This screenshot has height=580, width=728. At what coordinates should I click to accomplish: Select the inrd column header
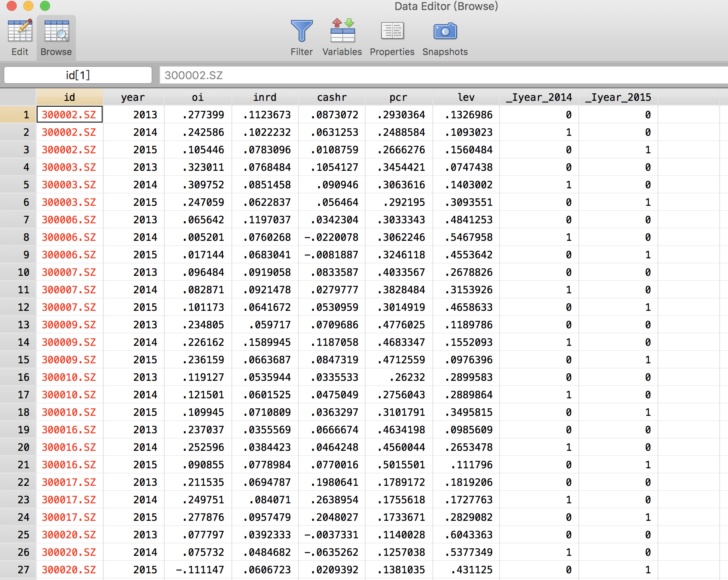click(265, 97)
